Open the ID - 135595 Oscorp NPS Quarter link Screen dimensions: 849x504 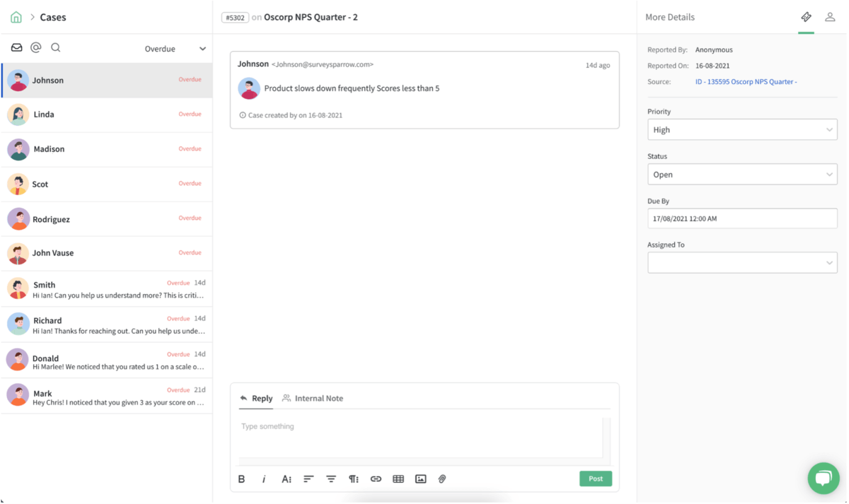click(746, 81)
